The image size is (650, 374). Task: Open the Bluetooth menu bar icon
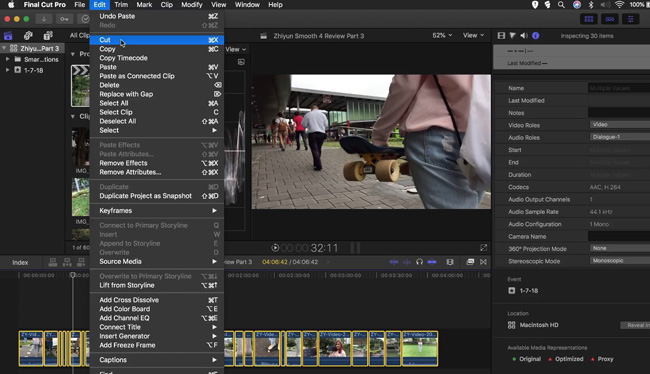pos(591,5)
